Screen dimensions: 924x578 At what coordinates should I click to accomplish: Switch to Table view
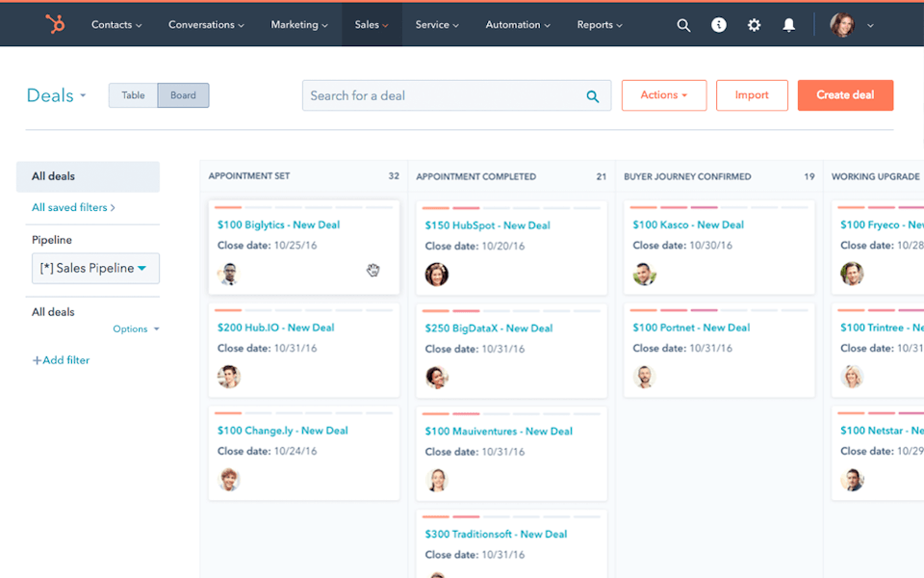133,95
